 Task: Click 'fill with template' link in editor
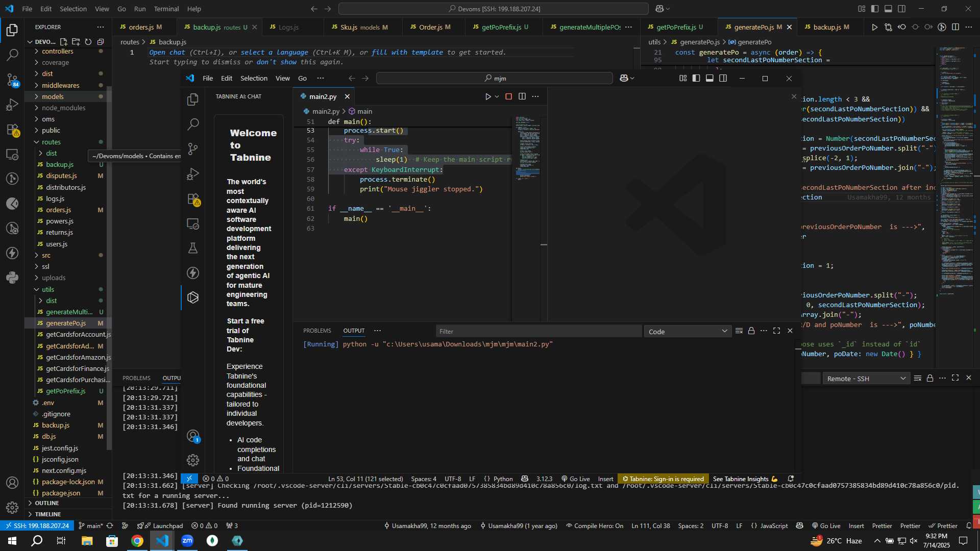[407, 53]
